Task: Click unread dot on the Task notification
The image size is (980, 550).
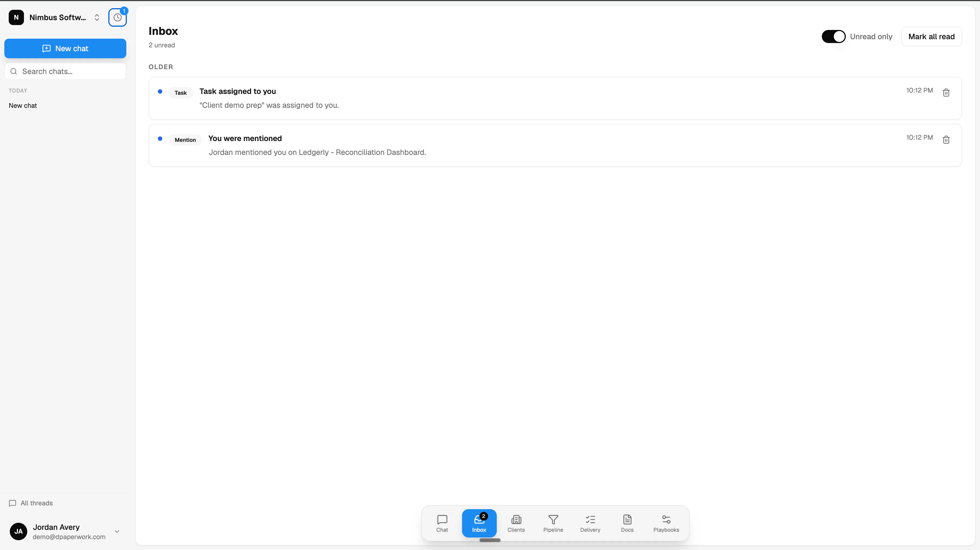Action: pos(160,91)
